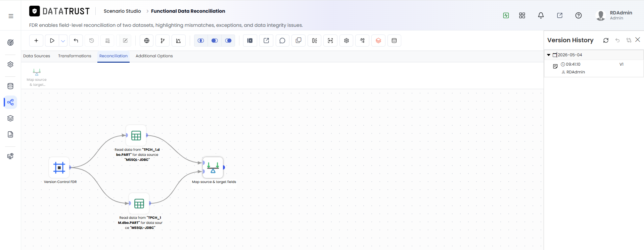The height and width of the screenshot is (250, 644).
Task: Click the active workflow icon in sidebar
Action: (10, 102)
